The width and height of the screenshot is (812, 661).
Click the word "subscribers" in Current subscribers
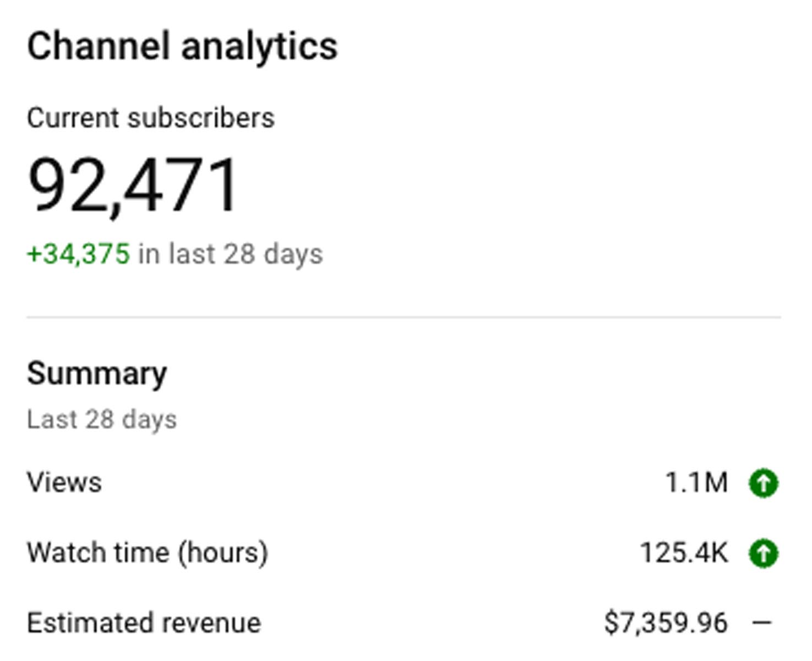(201, 118)
